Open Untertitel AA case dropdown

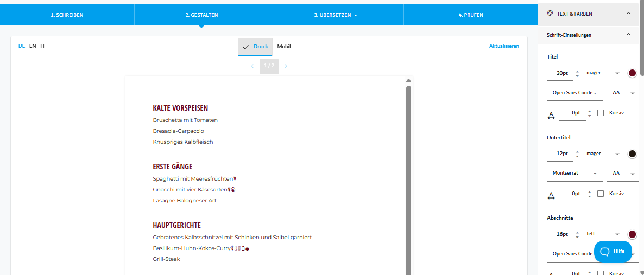coord(623,173)
